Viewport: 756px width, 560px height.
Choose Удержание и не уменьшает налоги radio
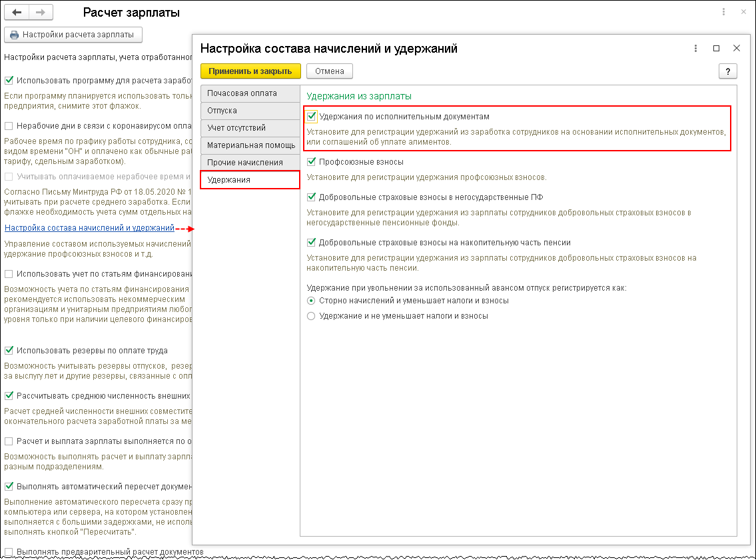(x=311, y=316)
